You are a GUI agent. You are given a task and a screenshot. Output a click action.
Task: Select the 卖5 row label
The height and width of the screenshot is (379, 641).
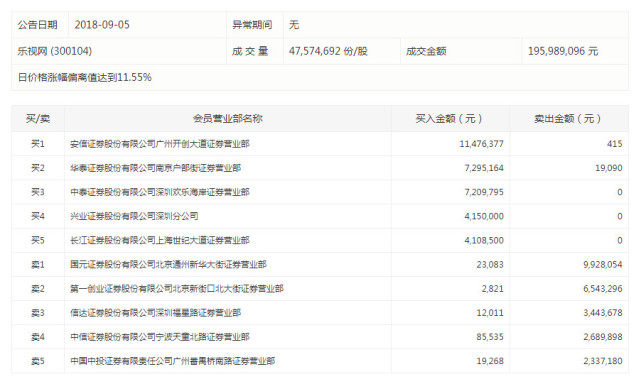click(38, 361)
